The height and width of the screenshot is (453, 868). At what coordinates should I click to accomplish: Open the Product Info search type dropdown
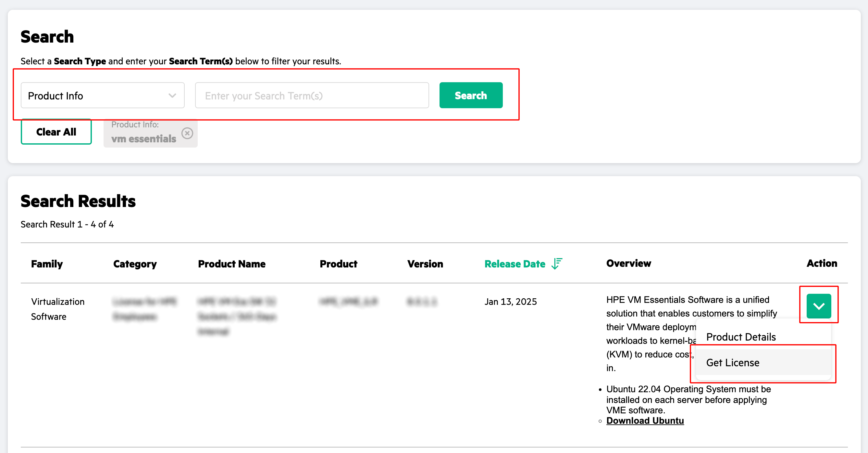(x=103, y=96)
